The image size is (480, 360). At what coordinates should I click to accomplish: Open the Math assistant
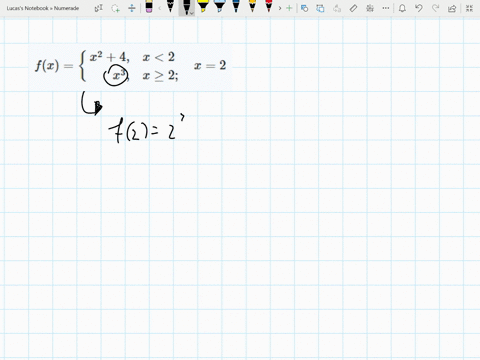[x=370, y=8]
